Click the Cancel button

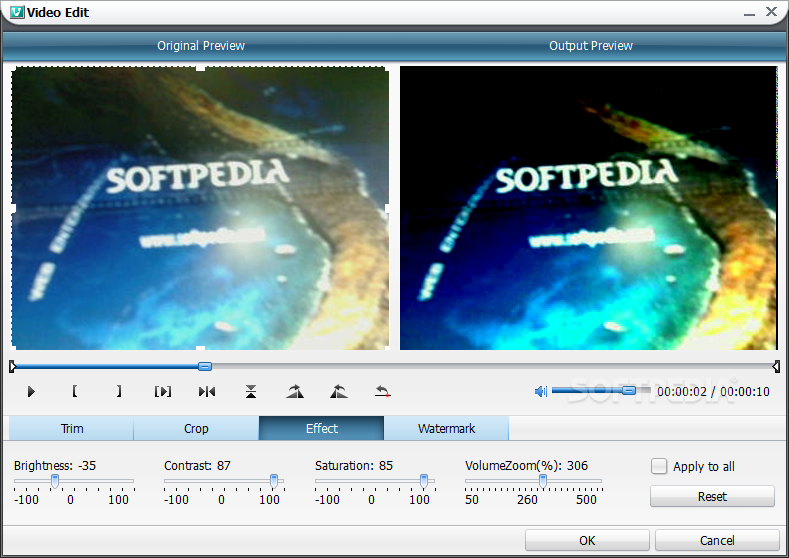[x=717, y=540]
